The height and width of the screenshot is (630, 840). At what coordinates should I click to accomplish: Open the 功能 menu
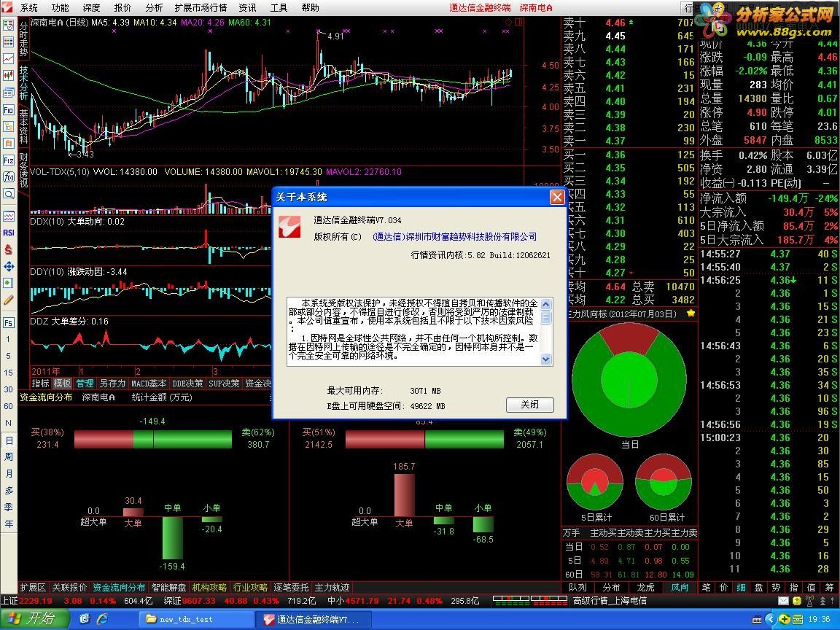tap(60, 7)
